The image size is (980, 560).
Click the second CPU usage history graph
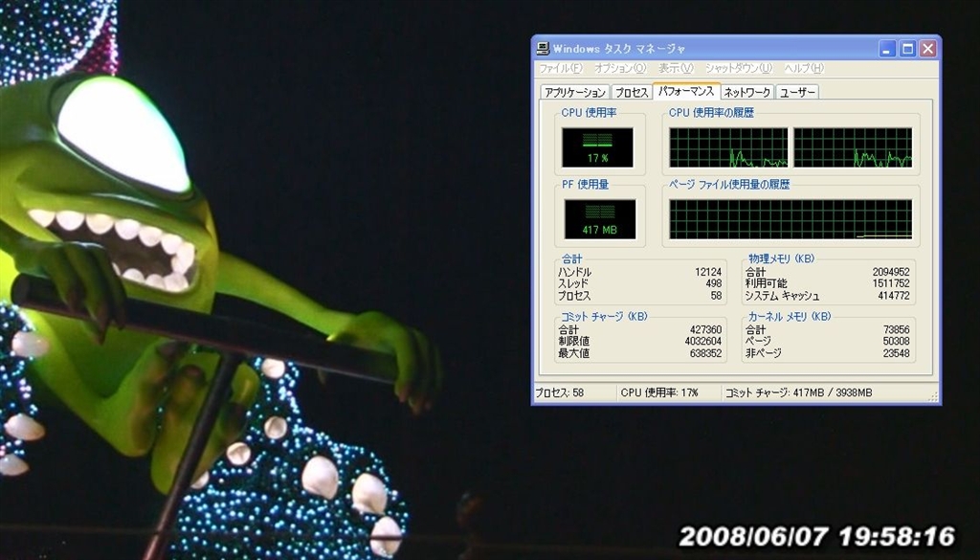tap(853, 147)
